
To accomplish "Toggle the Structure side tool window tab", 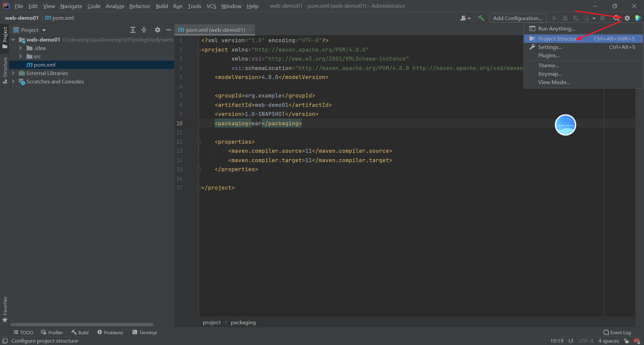I will point(5,70).
